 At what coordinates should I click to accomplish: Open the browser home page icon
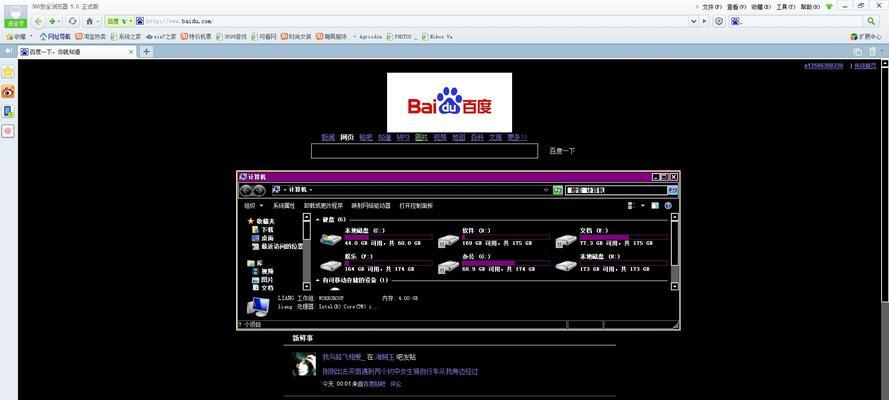pos(89,21)
